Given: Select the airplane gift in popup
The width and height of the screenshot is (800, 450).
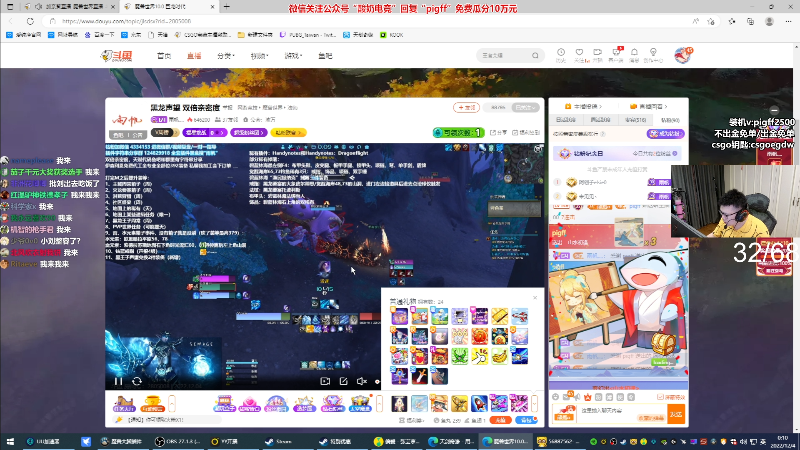Looking at the screenshot, I should pos(519,316).
